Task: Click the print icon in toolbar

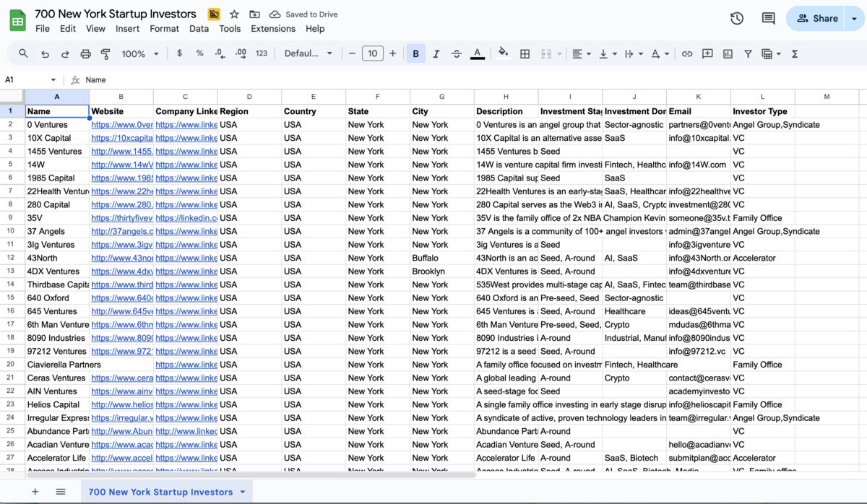Action: pyautogui.click(x=85, y=53)
